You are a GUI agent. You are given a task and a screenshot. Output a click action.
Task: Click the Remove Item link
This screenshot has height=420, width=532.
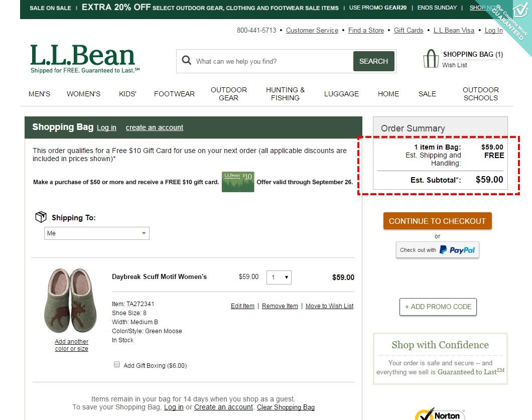pos(280,306)
